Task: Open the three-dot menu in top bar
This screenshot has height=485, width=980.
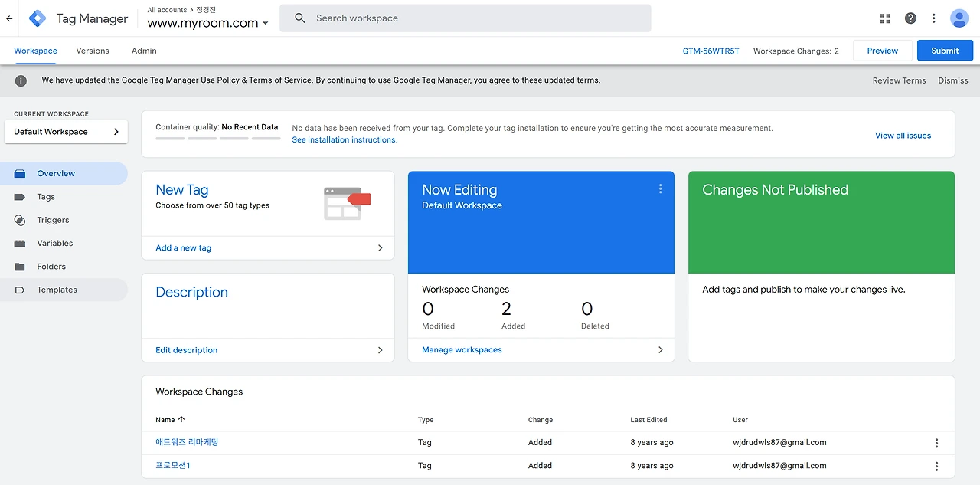Action: tap(934, 18)
